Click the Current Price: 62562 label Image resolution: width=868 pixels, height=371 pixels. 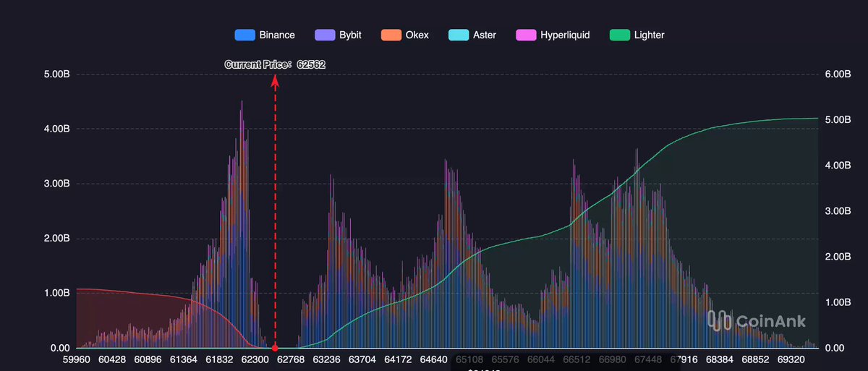click(275, 64)
